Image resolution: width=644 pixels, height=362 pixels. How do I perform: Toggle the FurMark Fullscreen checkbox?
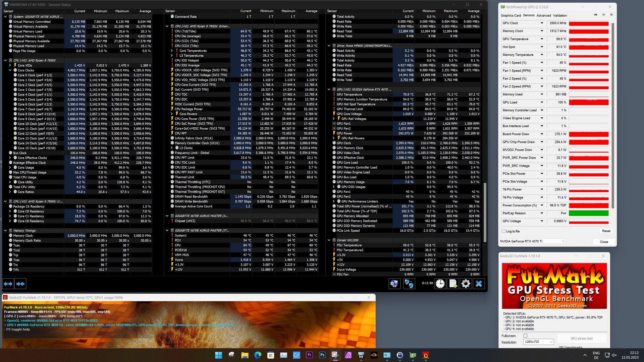[x=525, y=336]
